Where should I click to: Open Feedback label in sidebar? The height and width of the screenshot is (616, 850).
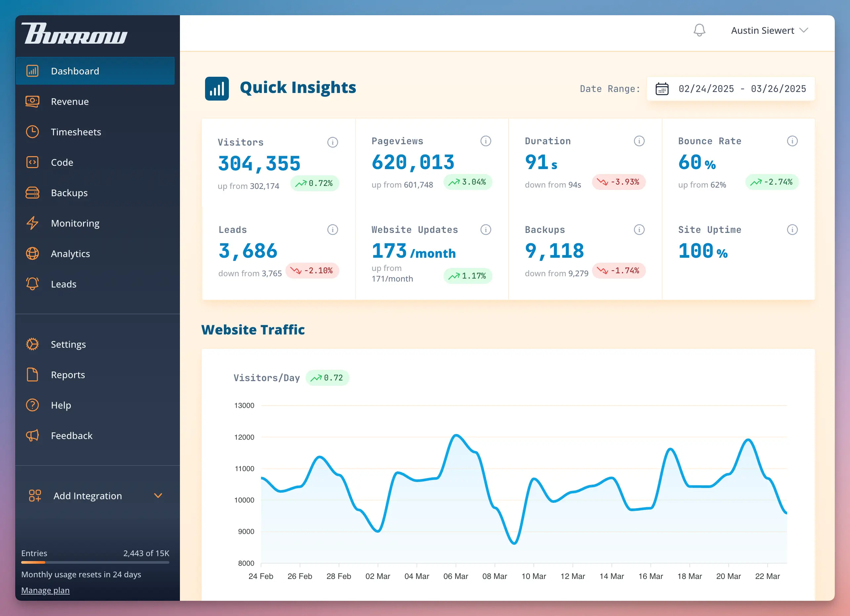click(71, 435)
